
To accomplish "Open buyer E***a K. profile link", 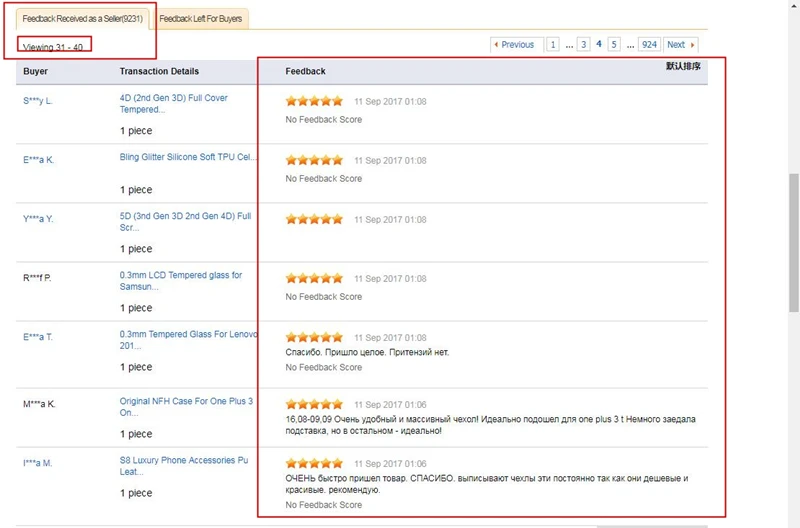I will point(38,160).
